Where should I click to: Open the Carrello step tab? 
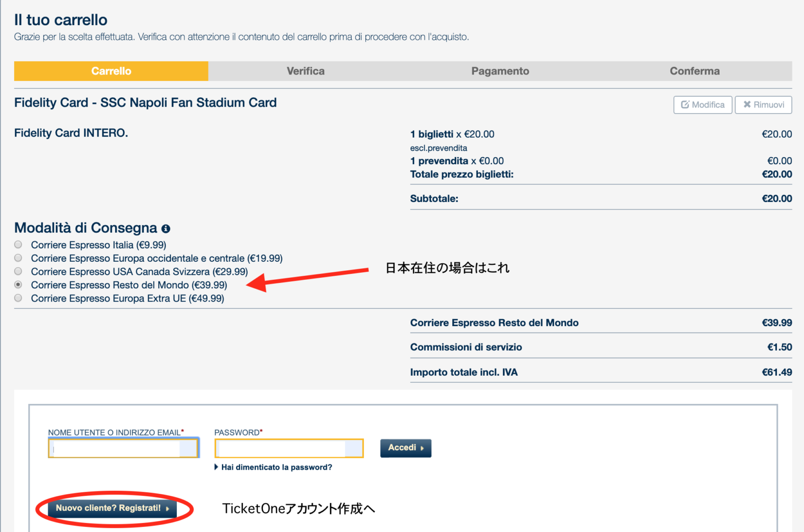pos(111,71)
